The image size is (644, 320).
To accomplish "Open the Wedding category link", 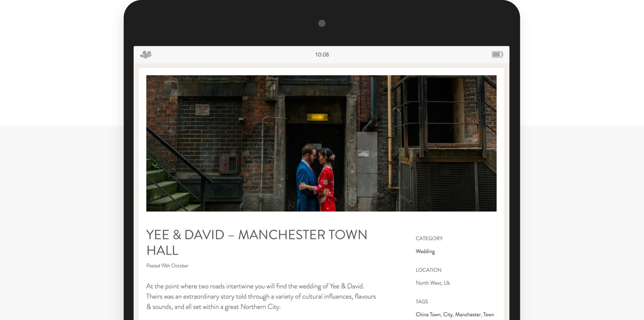I will 425,251.
